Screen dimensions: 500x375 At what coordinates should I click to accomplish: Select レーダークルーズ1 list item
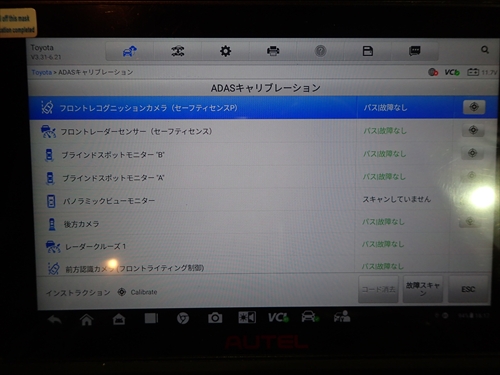[260, 246]
